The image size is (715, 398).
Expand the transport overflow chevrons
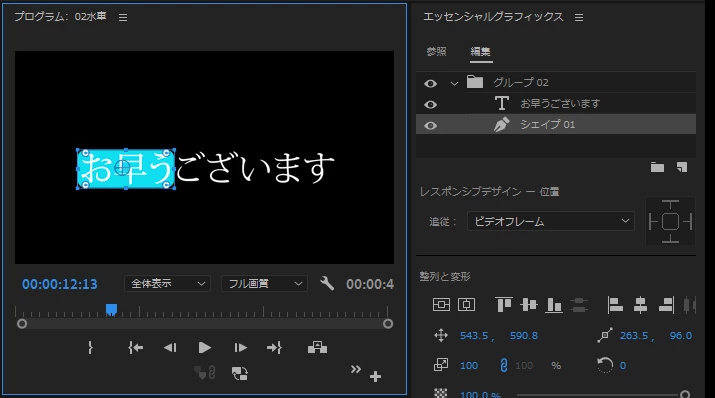pyautogui.click(x=356, y=369)
